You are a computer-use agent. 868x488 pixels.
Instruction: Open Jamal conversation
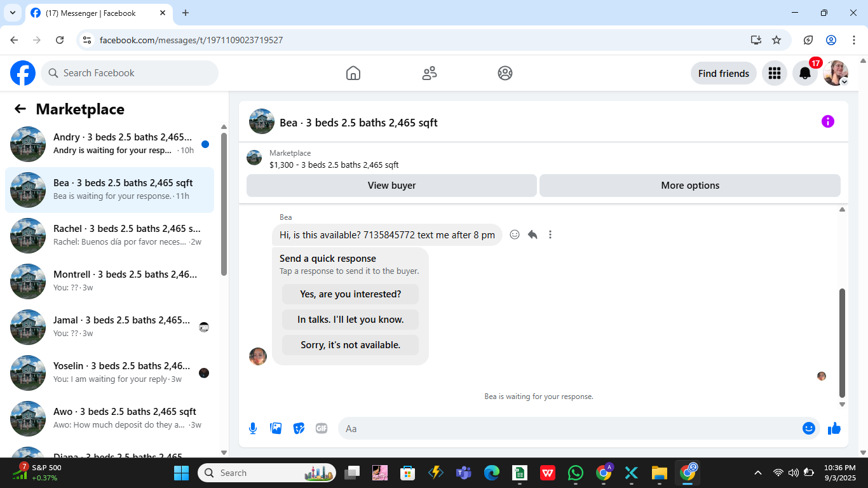[109, 327]
